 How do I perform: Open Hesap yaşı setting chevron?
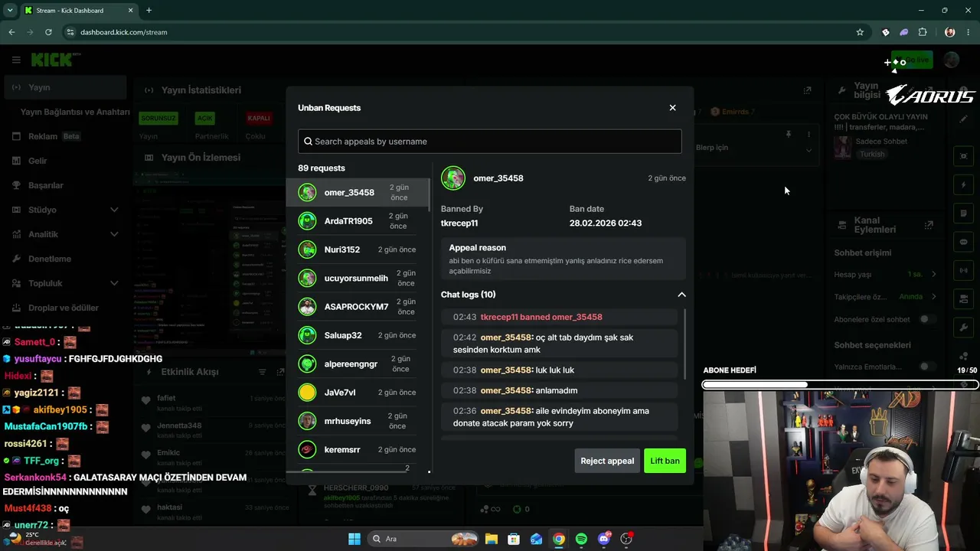click(933, 274)
